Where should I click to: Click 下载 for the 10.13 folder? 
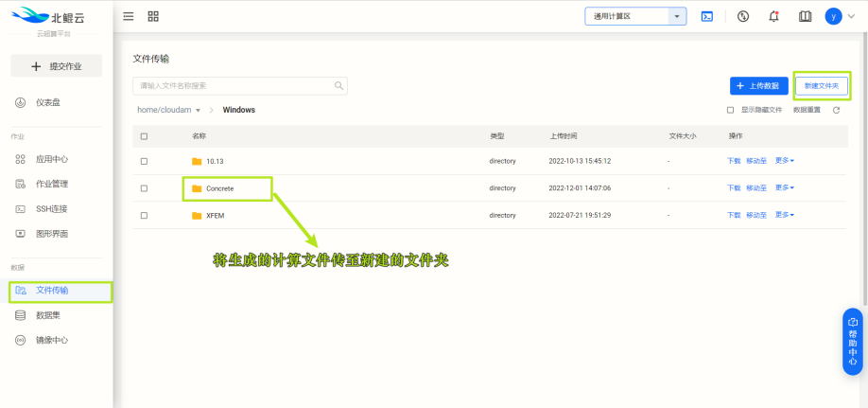coord(734,161)
